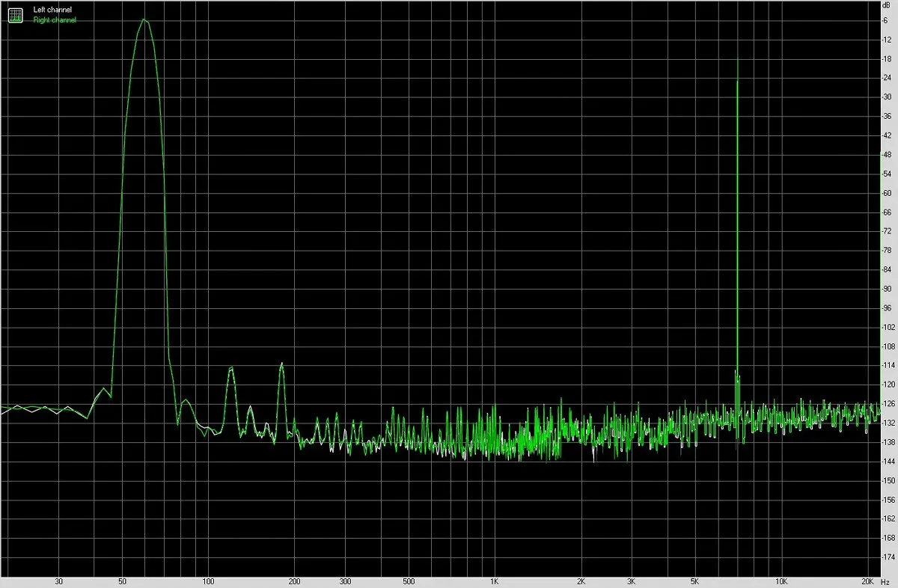This screenshot has width=898, height=588.
Task: Click the '30' frequency axis label
Action: tap(59, 581)
